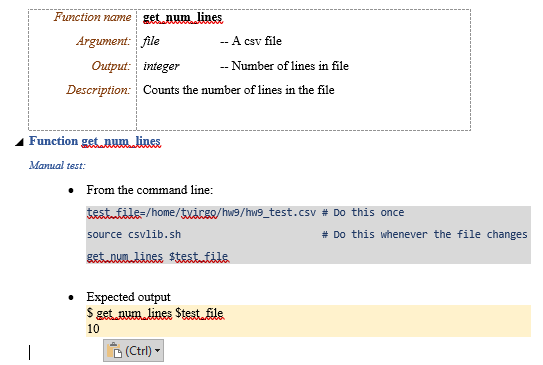Click the italic 'integer' output type
This screenshot has height=365, width=543.
[161, 66]
